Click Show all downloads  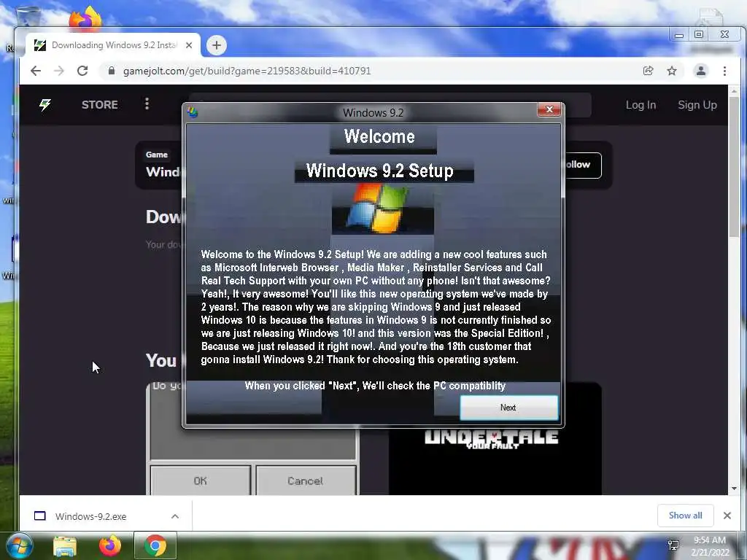(x=686, y=516)
